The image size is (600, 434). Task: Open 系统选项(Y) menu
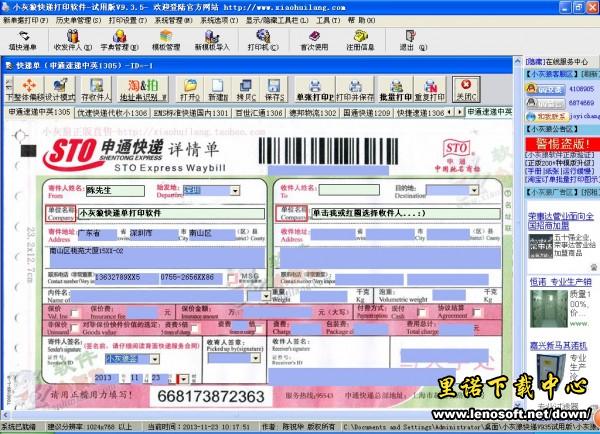219,20
